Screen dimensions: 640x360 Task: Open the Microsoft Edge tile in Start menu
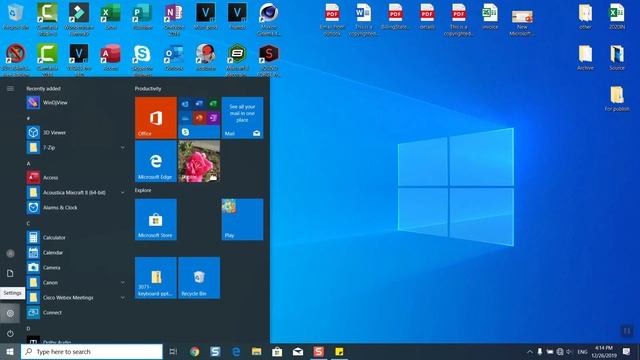[x=156, y=161]
